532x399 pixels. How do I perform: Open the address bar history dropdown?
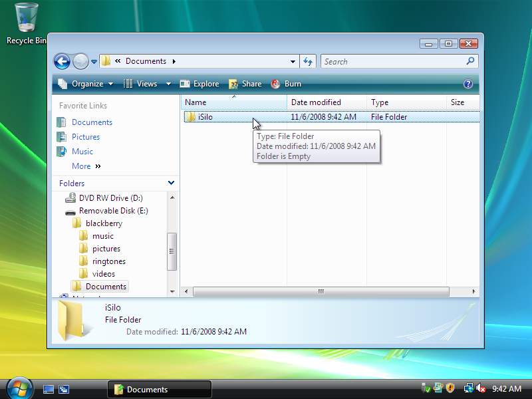tap(293, 61)
